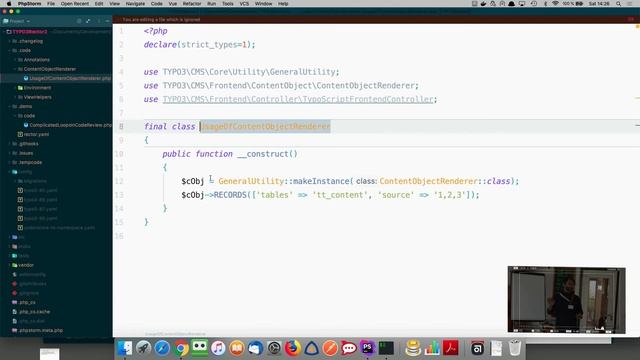
Task: Open .php_cs.cache file
Action: tap(34, 312)
